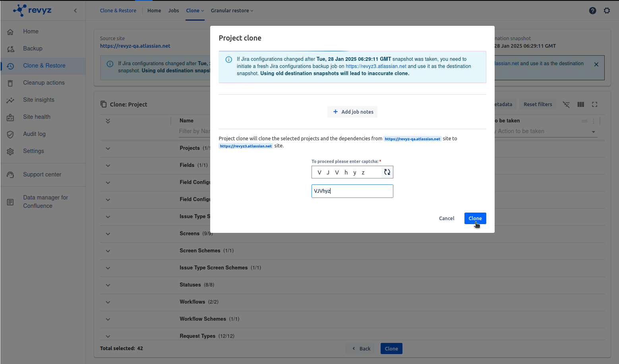Dismiss the info banner with X
The width and height of the screenshot is (619, 364).
click(596, 64)
